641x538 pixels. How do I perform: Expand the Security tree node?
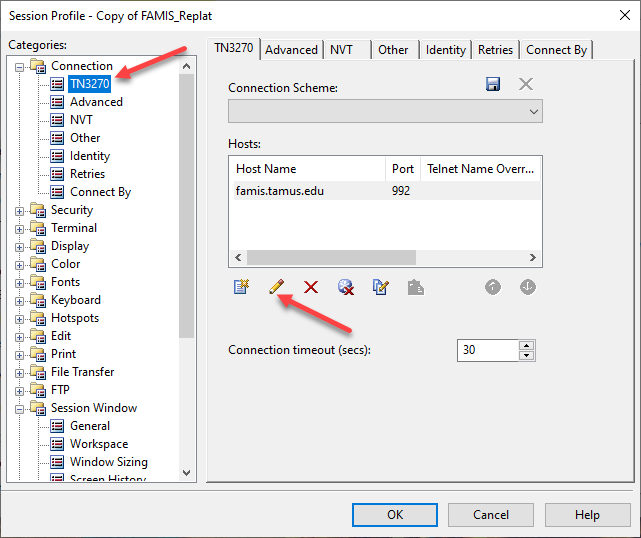coord(19,211)
